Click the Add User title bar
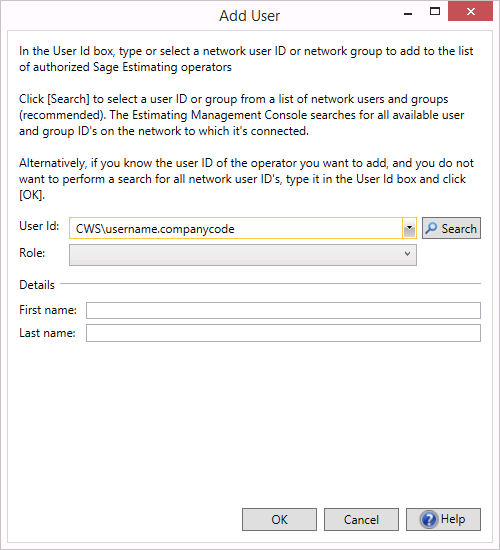Image resolution: width=500 pixels, height=550 pixels. click(249, 15)
